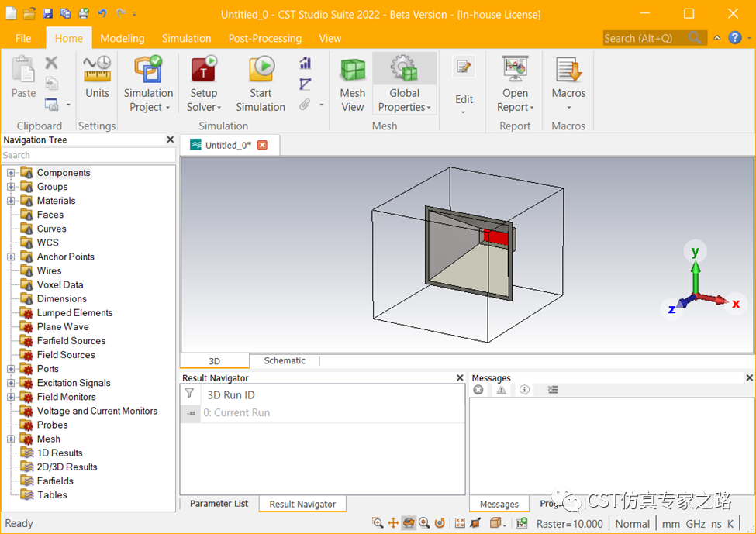Image resolution: width=756 pixels, height=534 pixels.
Task: Close the Untitled_0 document tab
Action: tap(262, 145)
